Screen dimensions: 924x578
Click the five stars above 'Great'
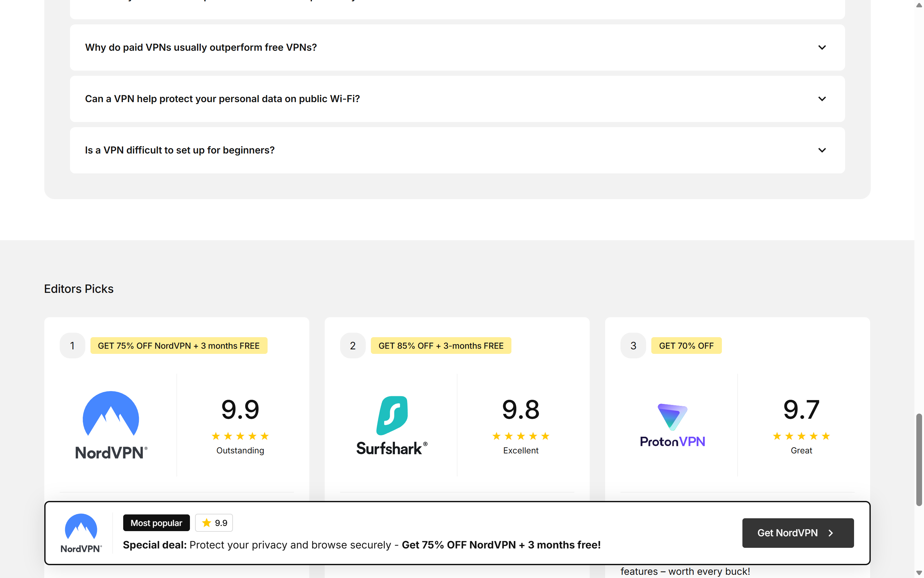[x=801, y=436]
